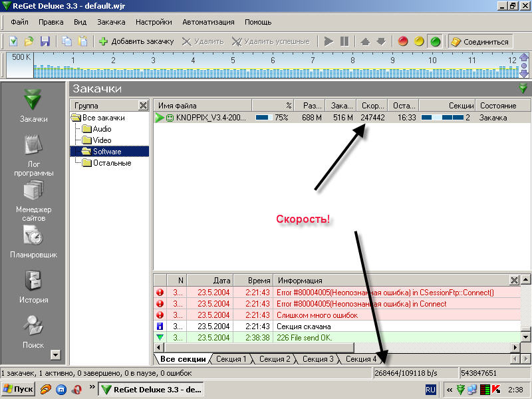The height and width of the screenshot is (399, 532).
Task: Open Поиск in sidebar
Action: pyautogui.click(x=33, y=332)
